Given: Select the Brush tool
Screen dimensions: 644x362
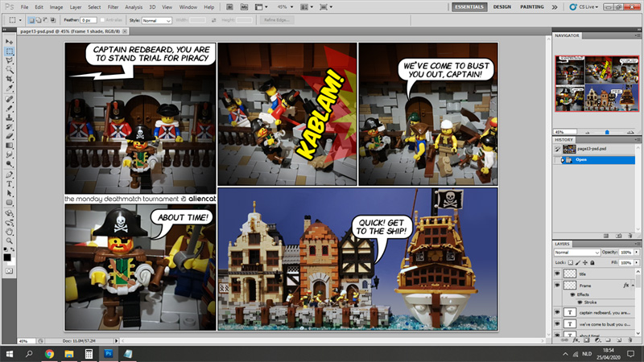Looking at the screenshot, I should 9,109.
